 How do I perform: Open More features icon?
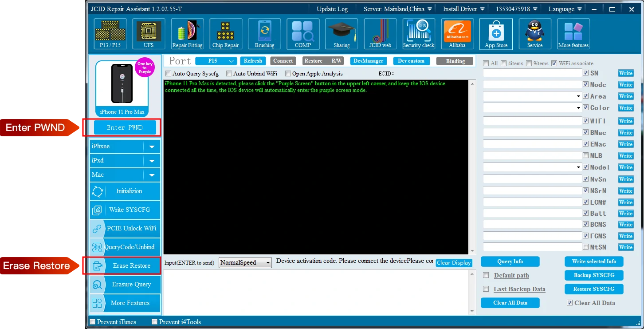point(573,34)
